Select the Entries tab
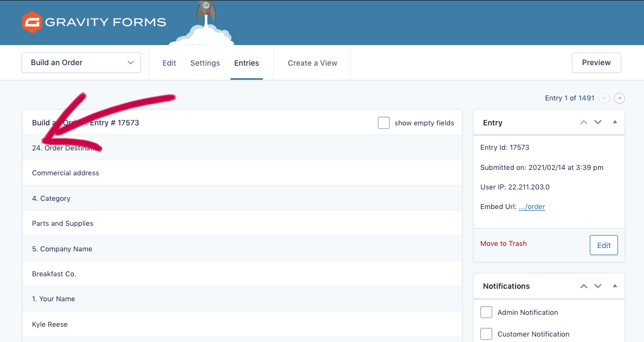 tap(247, 63)
